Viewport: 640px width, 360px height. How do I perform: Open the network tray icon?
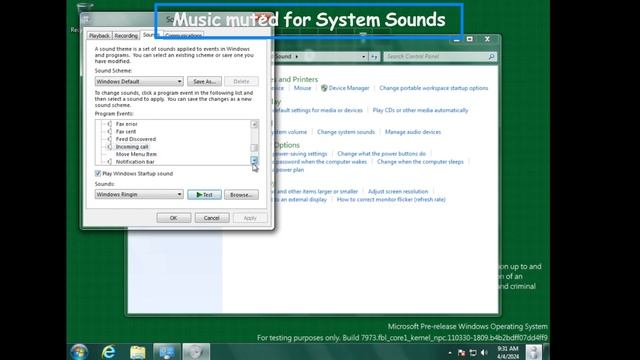(473, 353)
